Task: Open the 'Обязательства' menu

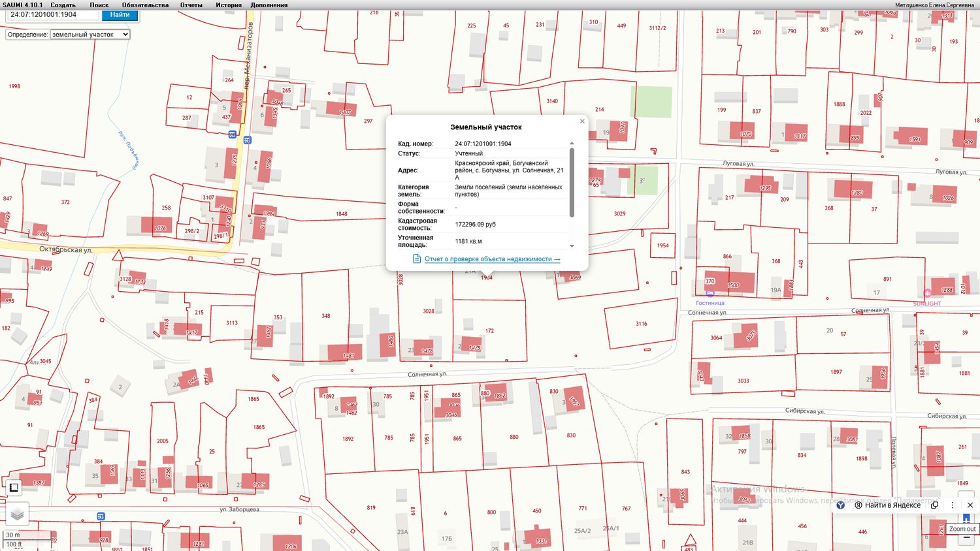Action: point(145,5)
